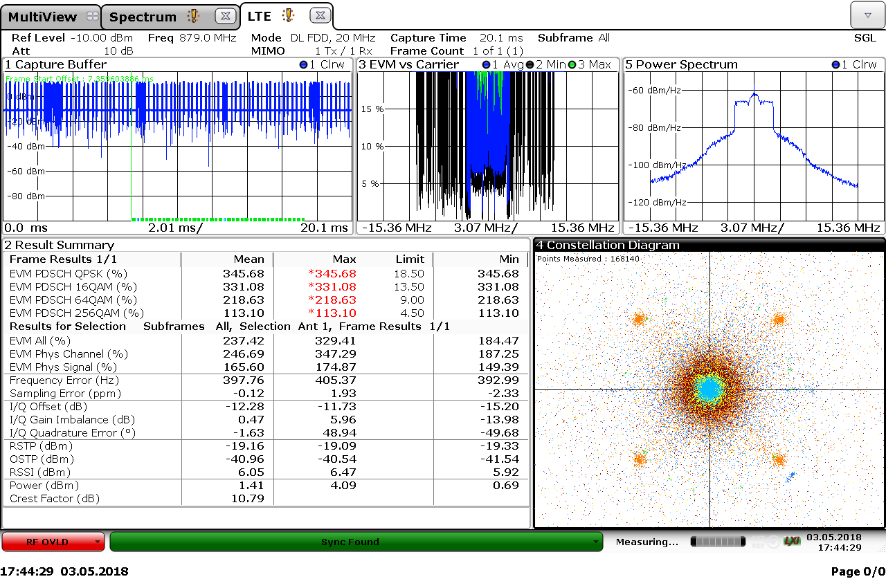Click the LXI status icon
886x588 pixels.
[792, 541]
